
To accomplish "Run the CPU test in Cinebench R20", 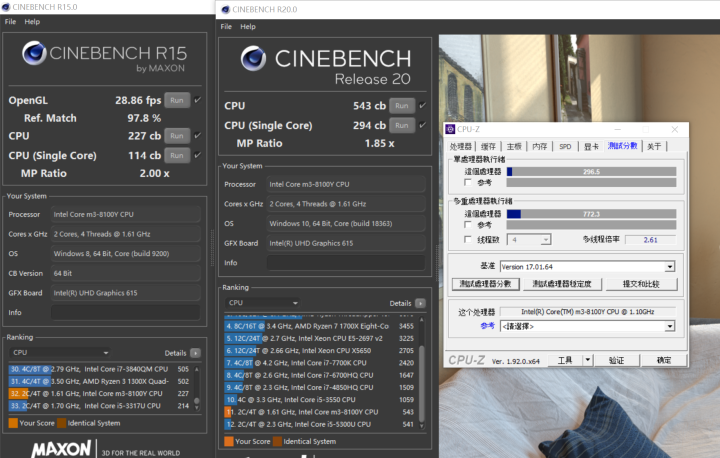I will 401,105.
